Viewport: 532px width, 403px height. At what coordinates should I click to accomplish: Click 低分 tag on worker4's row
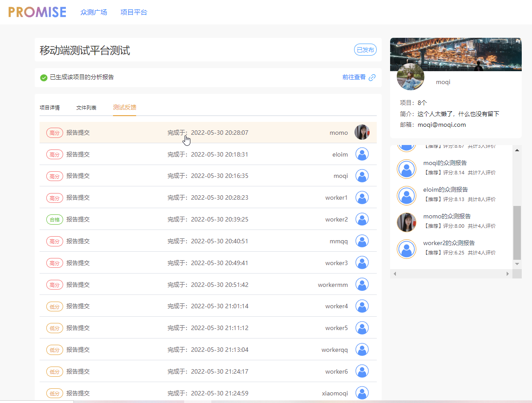55,306
